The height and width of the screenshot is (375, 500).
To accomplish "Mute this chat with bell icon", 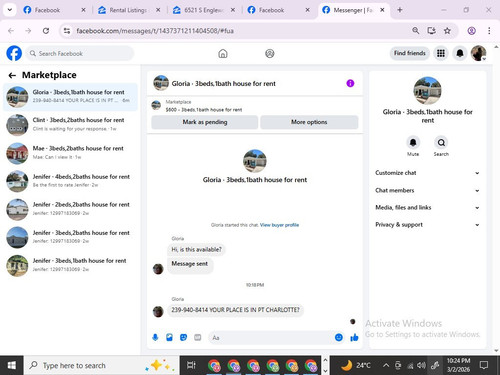I will coord(413,143).
